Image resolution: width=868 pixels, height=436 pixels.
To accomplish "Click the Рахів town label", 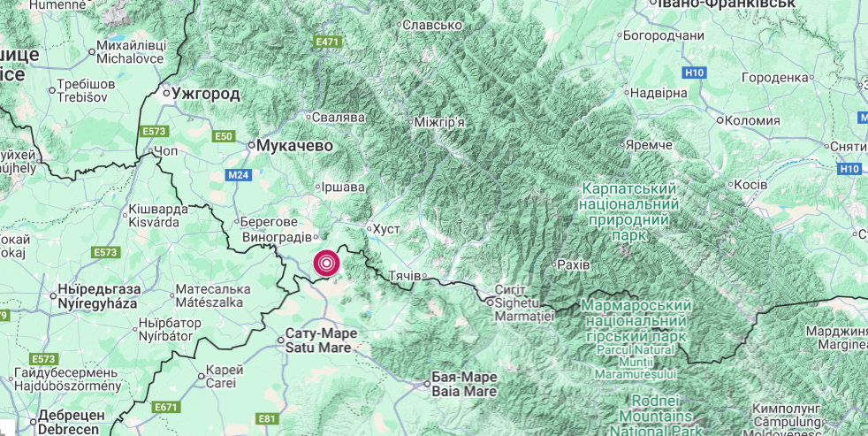I will (574, 264).
